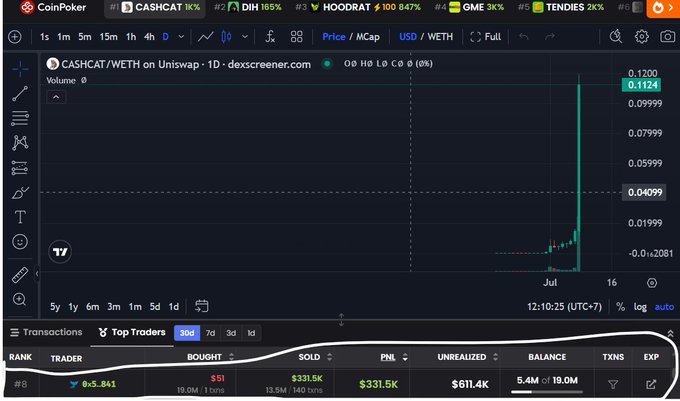Screen dimensions: 680x401
Task: Filter transactions of trader 0x5..841
Action: tap(613, 384)
